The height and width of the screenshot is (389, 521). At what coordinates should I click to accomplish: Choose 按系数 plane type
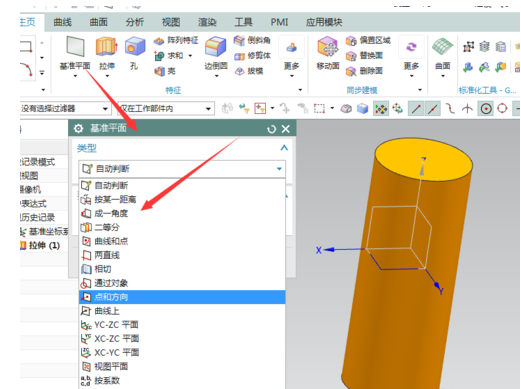[182, 381]
